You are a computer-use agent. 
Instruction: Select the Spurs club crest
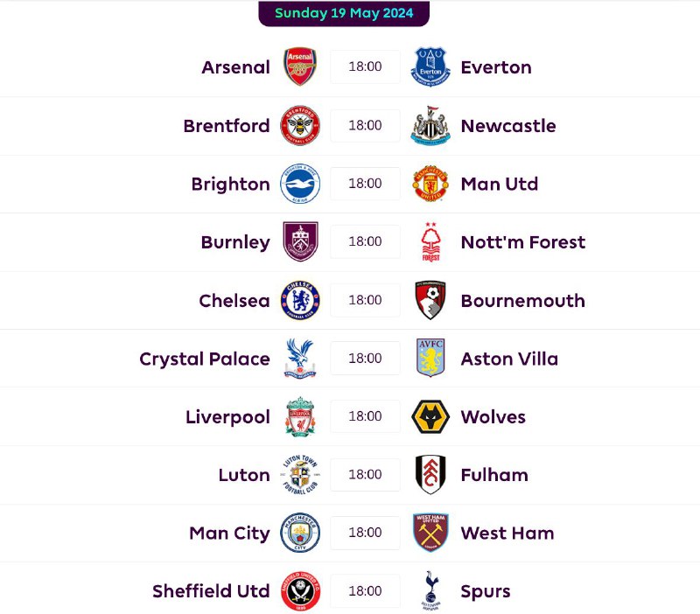pos(430,590)
